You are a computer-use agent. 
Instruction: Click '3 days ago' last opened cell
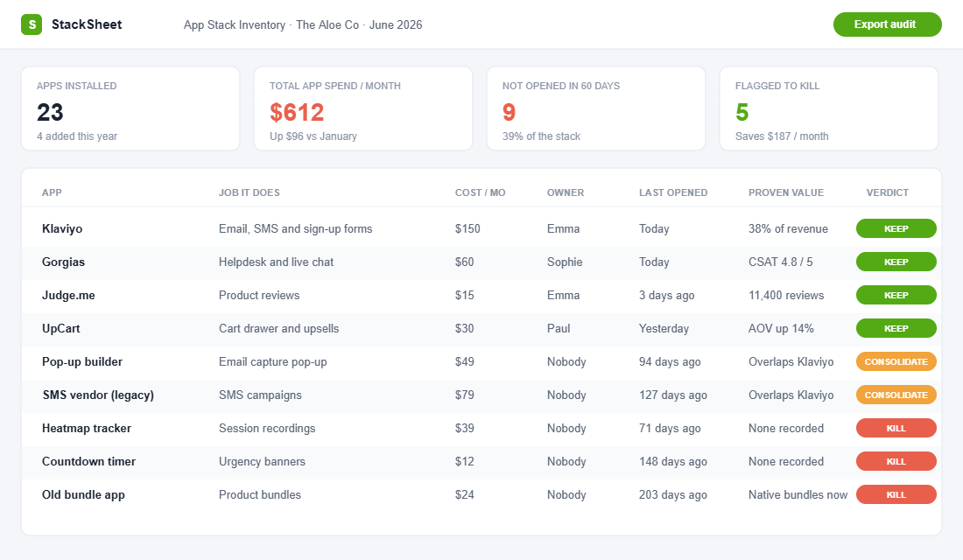click(x=666, y=296)
